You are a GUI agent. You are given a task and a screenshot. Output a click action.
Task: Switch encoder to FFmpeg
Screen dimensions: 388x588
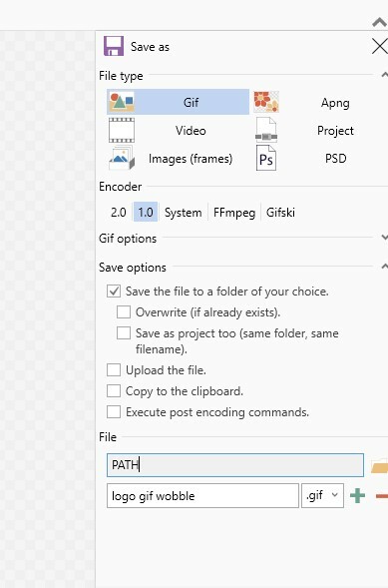pyautogui.click(x=234, y=213)
